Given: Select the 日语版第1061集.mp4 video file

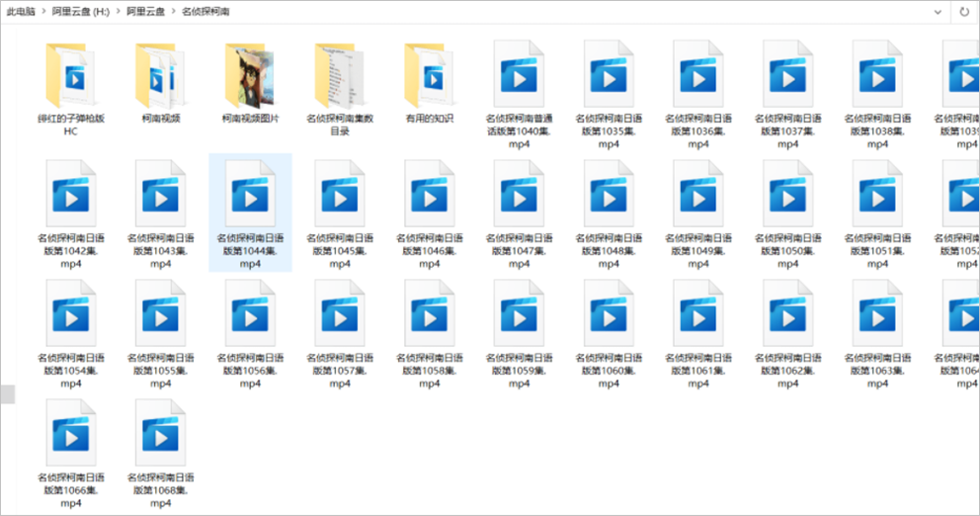Looking at the screenshot, I should point(698,334).
